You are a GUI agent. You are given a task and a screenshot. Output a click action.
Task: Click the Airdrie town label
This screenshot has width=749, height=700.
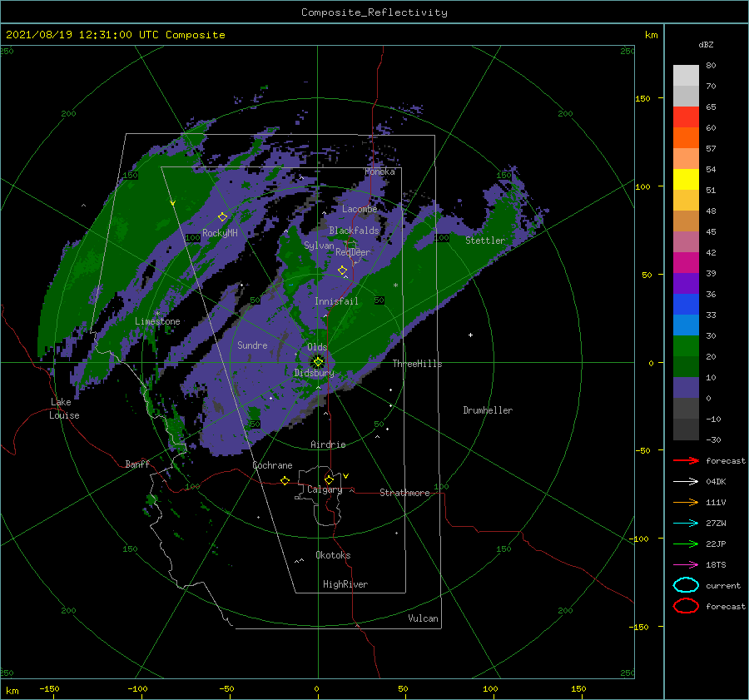coord(328,444)
